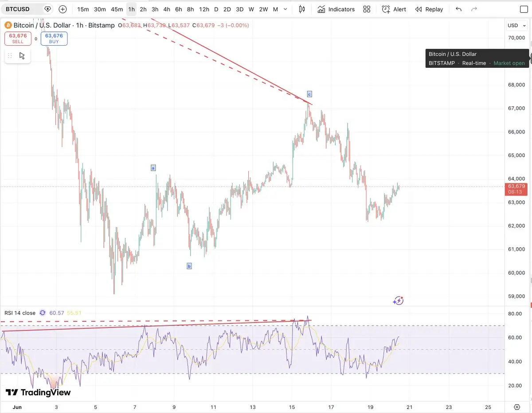Click the 59,000 price axis label
Viewport: 532px width, 413px height.
(516, 296)
